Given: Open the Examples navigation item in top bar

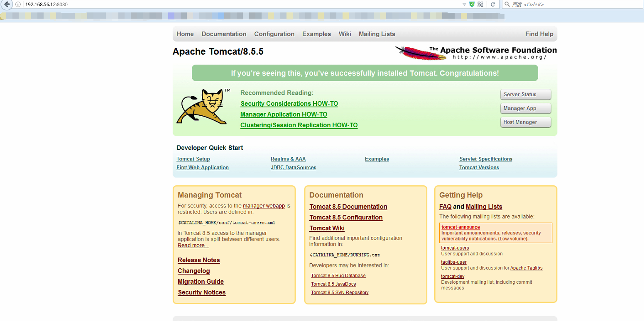Looking at the screenshot, I should (x=316, y=34).
